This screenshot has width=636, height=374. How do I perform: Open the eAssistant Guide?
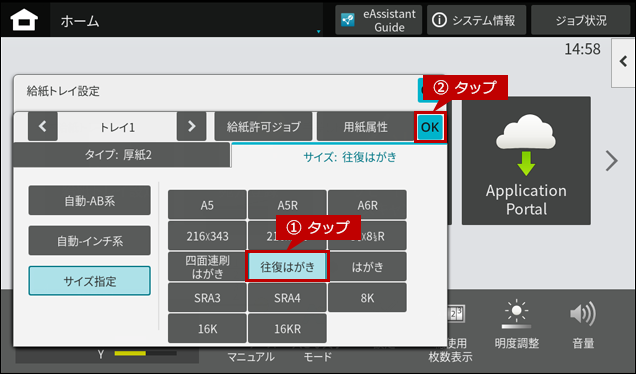click(378, 20)
